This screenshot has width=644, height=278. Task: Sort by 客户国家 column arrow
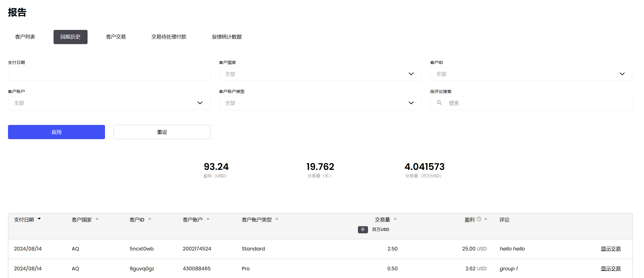97,219
